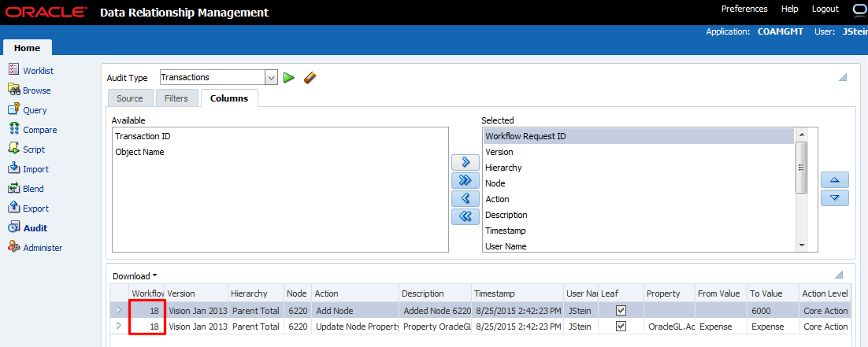Open the Script sidebar item

coord(27,150)
